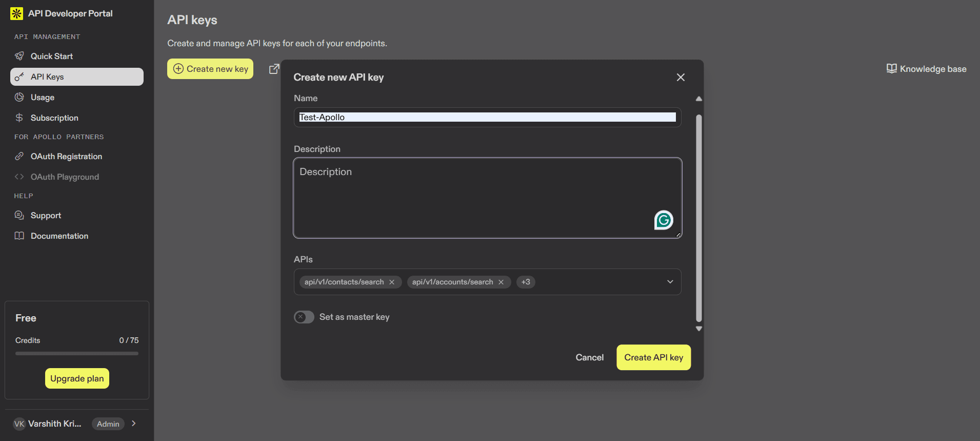Click the 0 / 75 credits value
980x441 pixels.
point(129,340)
